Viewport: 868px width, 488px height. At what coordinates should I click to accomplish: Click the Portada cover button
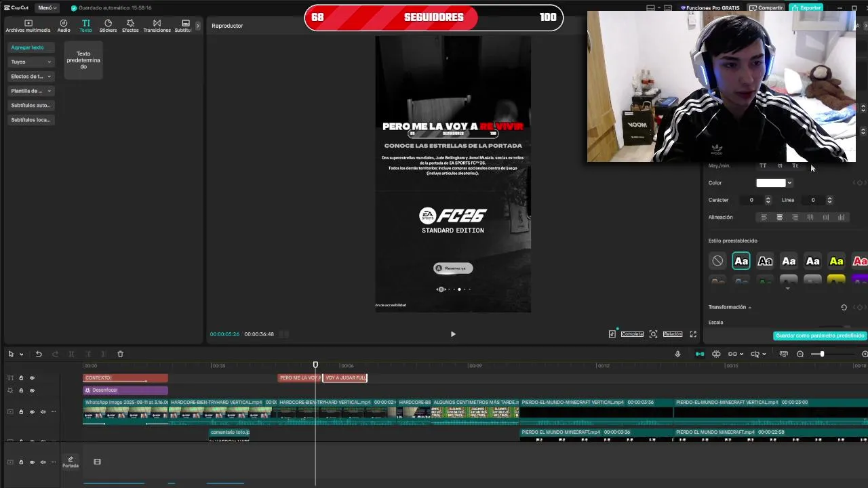[71, 462]
